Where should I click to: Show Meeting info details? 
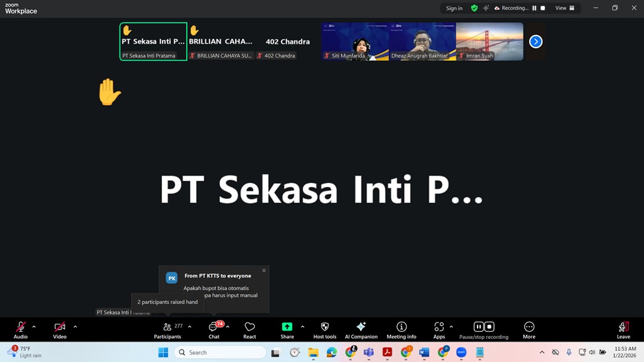click(402, 330)
